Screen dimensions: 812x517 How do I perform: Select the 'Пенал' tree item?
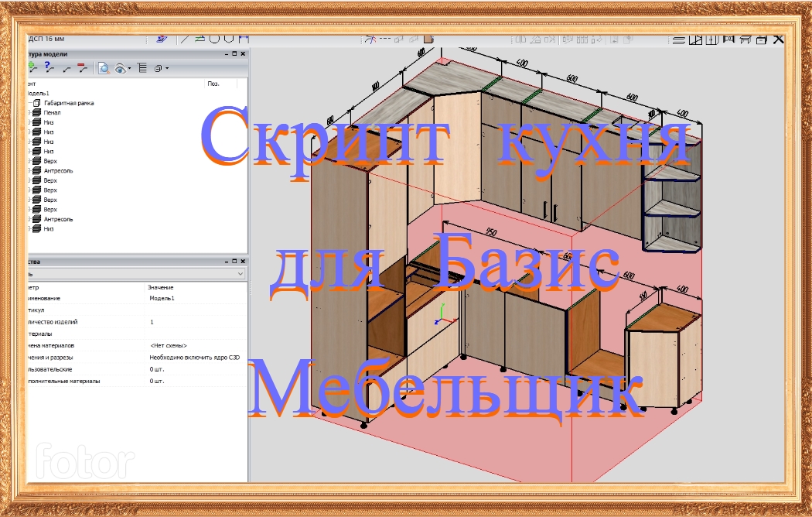pyautogui.click(x=53, y=113)
